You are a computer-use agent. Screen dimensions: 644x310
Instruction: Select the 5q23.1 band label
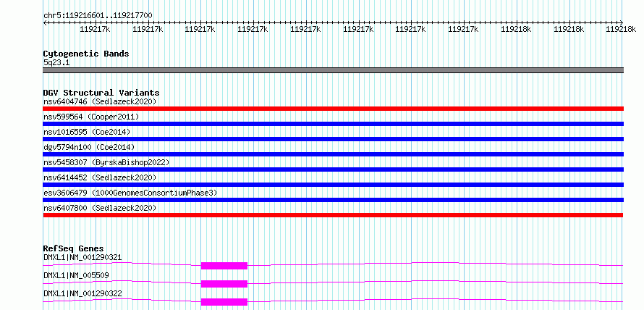56,62
